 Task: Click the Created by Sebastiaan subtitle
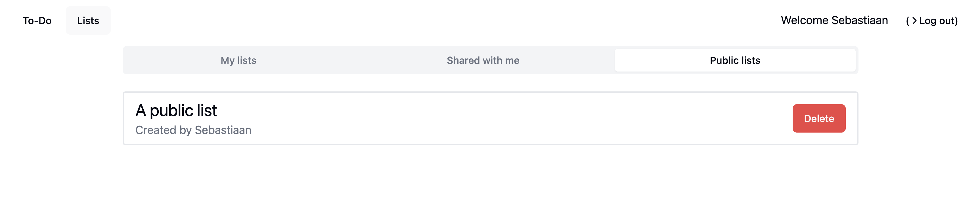[x=193, y=130]
